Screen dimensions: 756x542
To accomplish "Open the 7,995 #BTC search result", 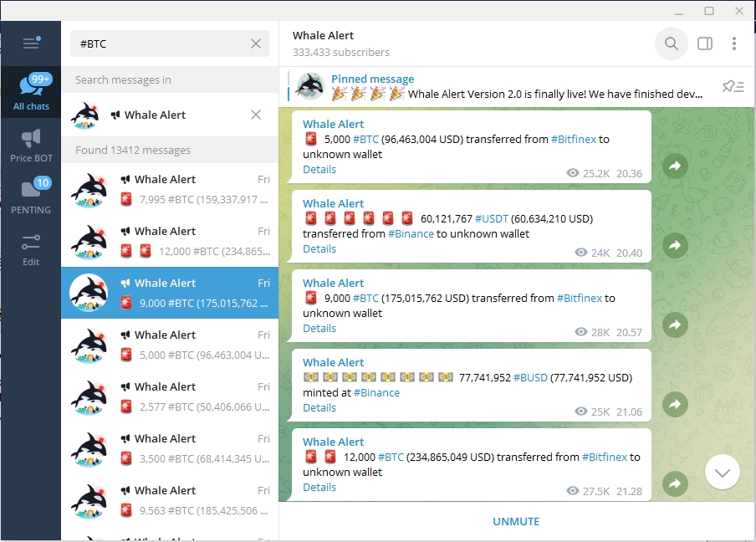I will coord(170,189).
